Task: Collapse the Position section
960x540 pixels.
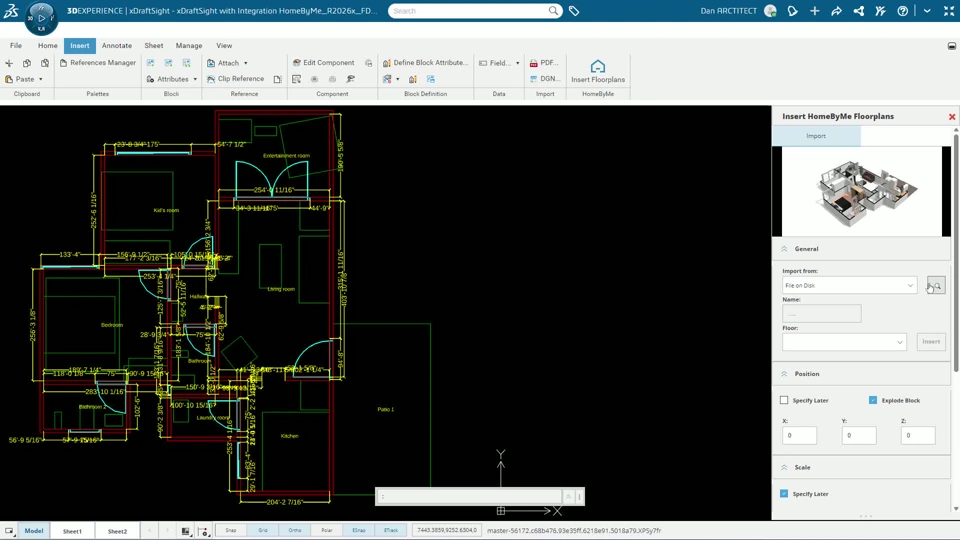Action: [x=784, y=373]
